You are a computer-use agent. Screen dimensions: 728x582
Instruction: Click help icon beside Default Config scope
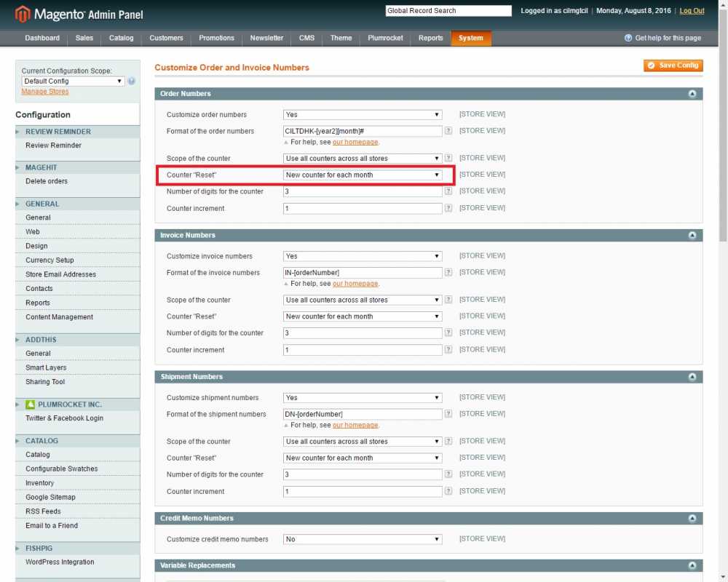tap(132, 81)
